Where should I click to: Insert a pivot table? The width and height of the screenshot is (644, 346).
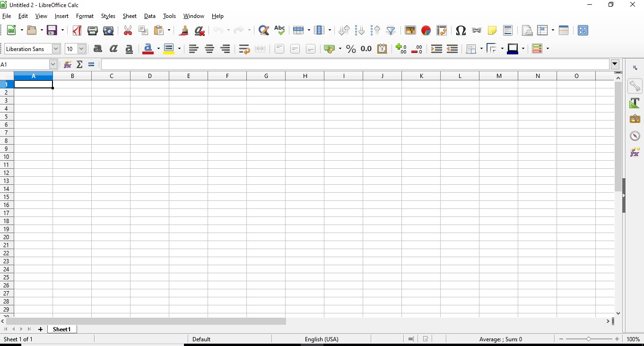point(442,30)
